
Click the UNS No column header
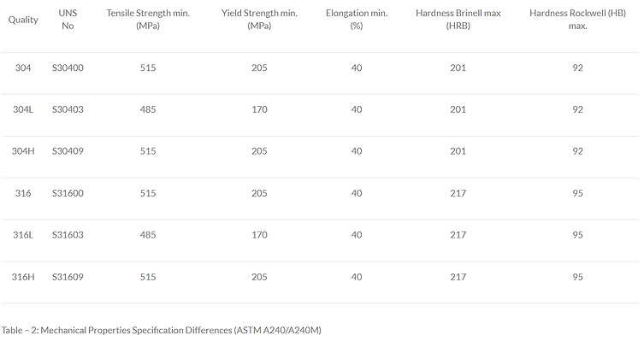tap(68, 20)
